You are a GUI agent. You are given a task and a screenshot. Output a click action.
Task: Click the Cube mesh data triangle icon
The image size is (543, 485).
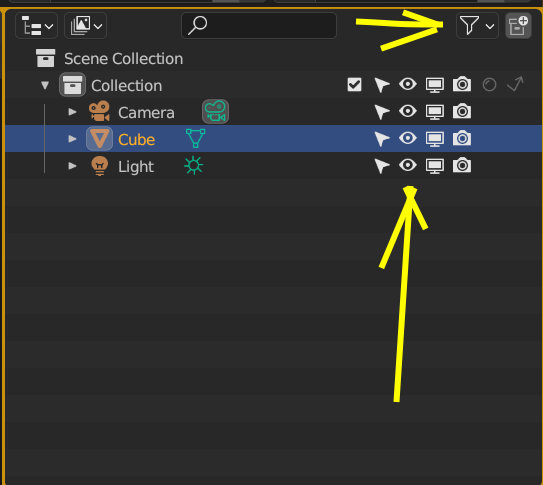pos(195,138)
